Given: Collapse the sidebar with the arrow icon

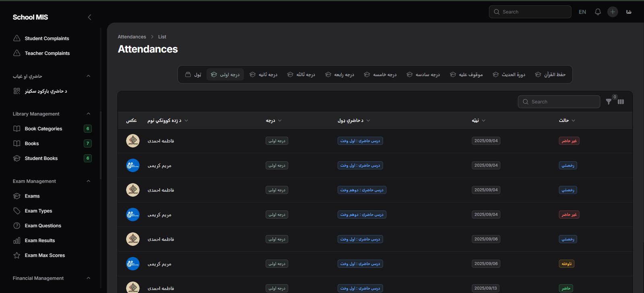Looking at the screenshot, I should click(x=89, y=17).
